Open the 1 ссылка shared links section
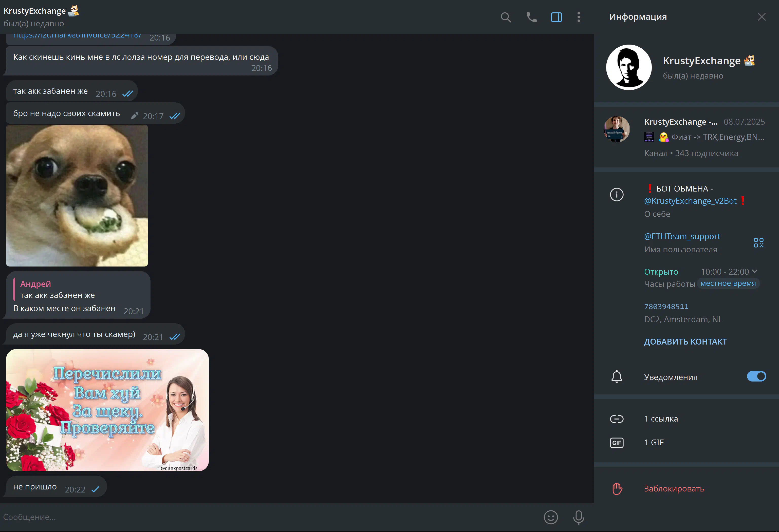779x532 pixels. pyautogui.click(x=661, y=419)
